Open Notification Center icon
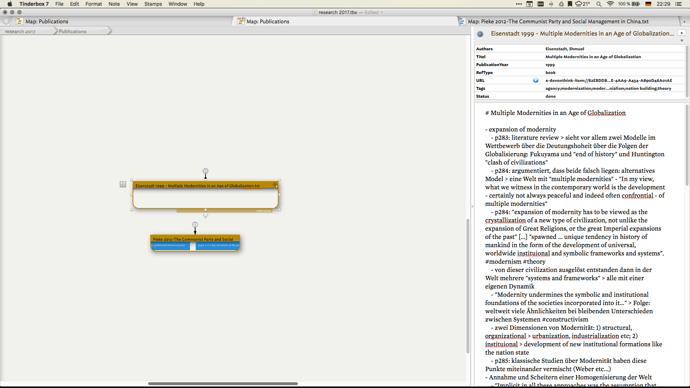The image size is (690, 388). pyautogui.click(x=679, y=4)
